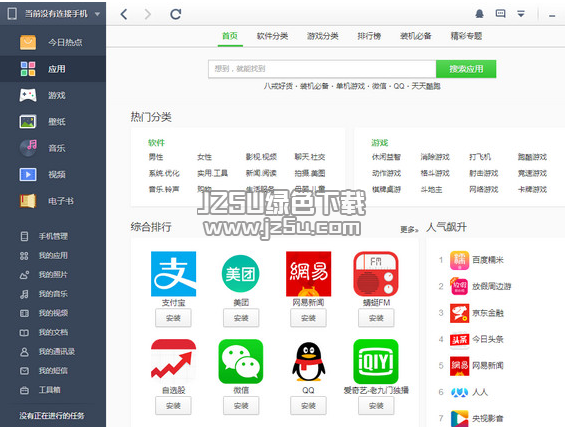Click the QQ penguin app icon
565x427 pixels.
308,361
